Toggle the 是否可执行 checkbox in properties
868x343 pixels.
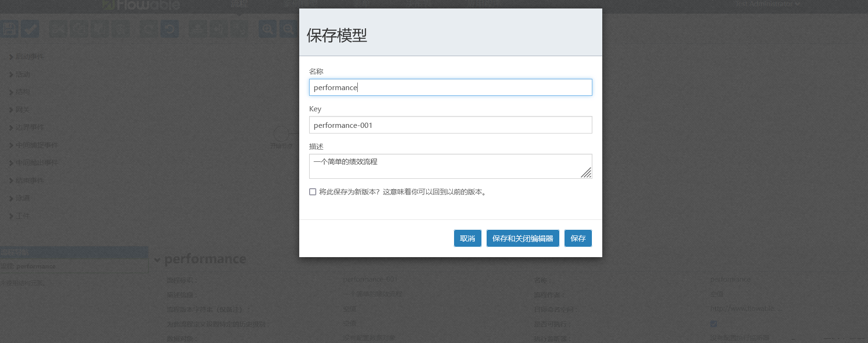coord(714,324)
